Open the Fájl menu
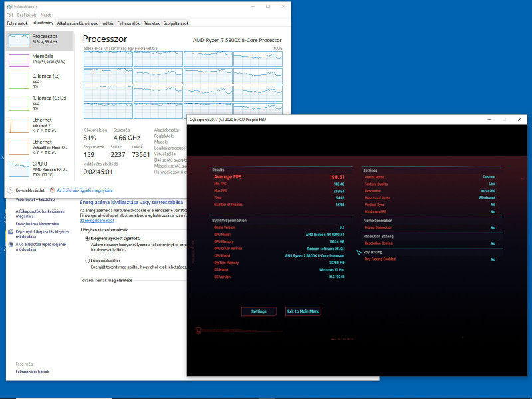This screenshot has width=532, height=399. click(9, 15)
